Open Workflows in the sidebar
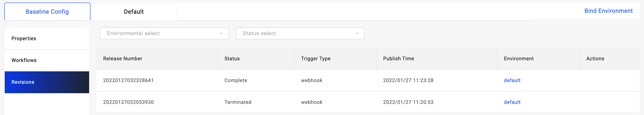644x115 pixels. (x=24, y=60)
